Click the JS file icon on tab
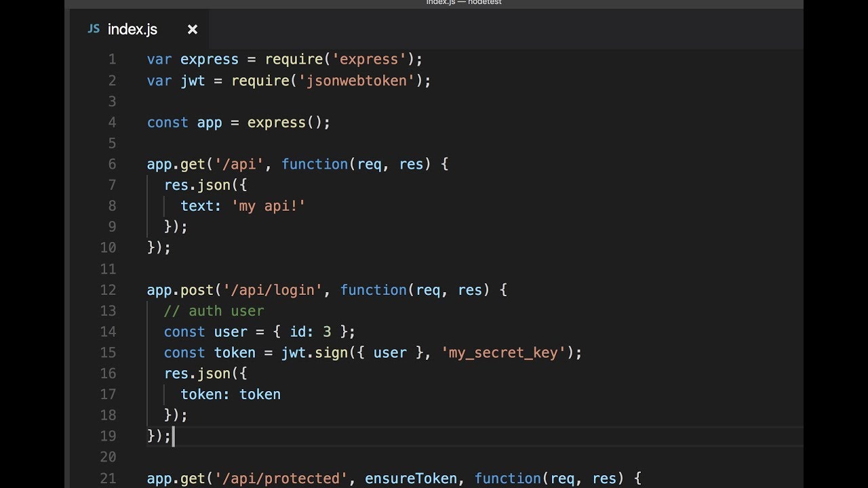Image resolution: width=868 pixels, height=488 pixels. pyautogui.click(x=94, y=29)
